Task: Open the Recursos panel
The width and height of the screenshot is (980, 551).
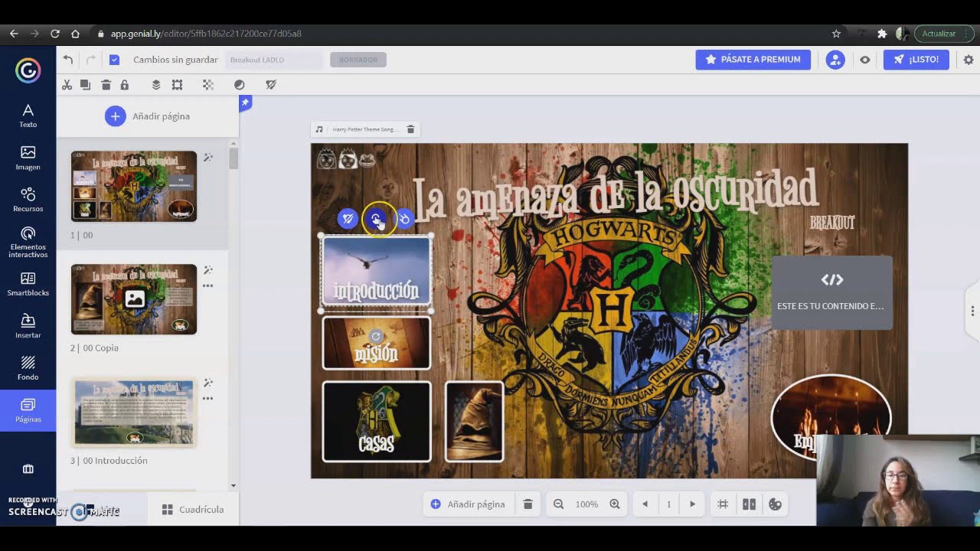Action: pos(28,200)
